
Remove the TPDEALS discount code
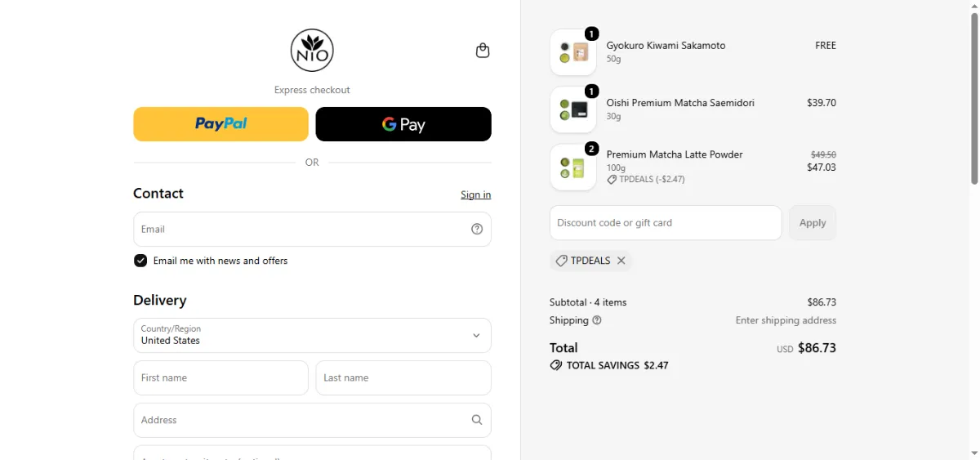(621, 261)
